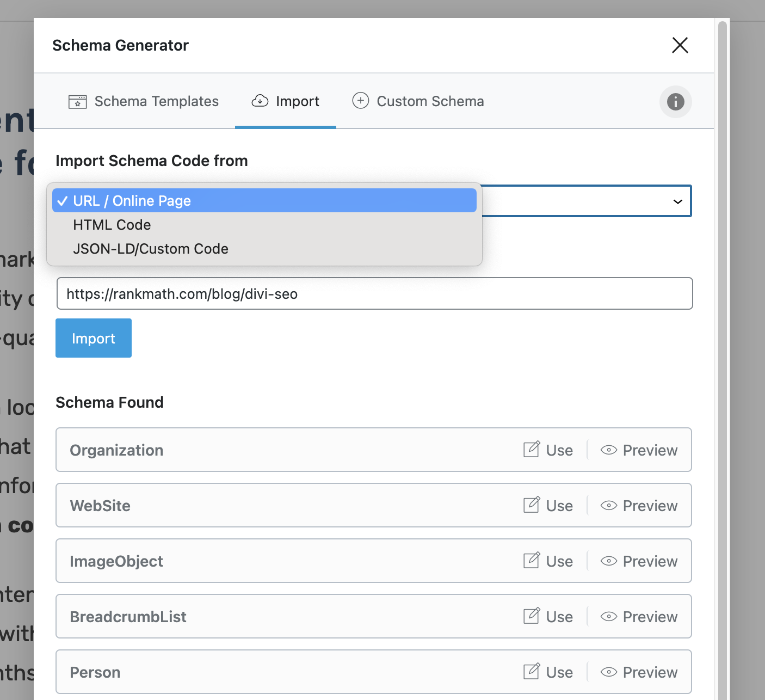Click the Import cloud icon
The width and height of the screenshot is (765, 700).
click(x=260, y=101)
